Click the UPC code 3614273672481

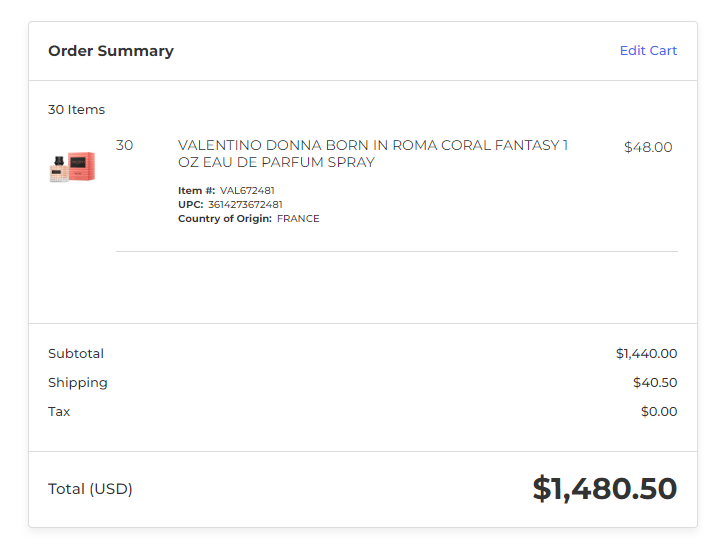[x=245, y=204]
